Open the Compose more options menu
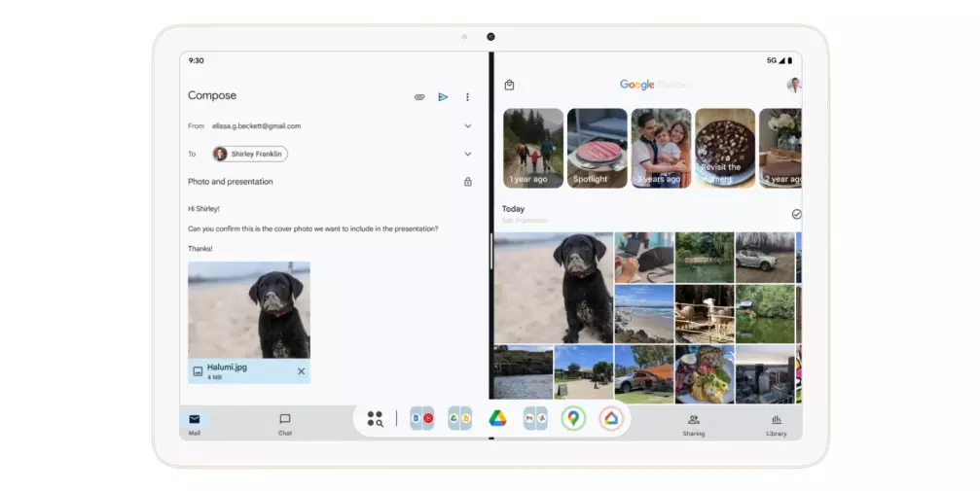Viewport: 980px width, 491px height. coord(467,97)
